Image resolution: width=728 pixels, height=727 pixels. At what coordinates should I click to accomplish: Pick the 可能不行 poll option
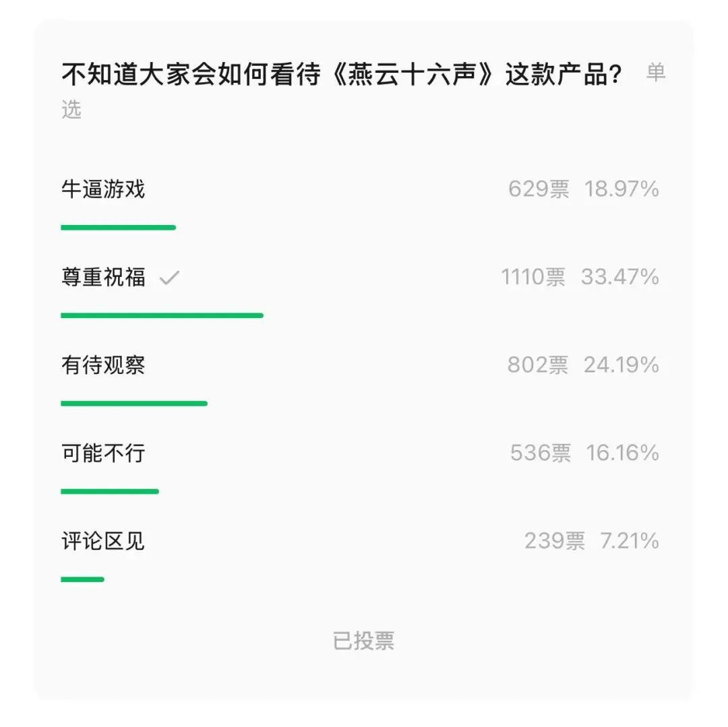point(103,453)
